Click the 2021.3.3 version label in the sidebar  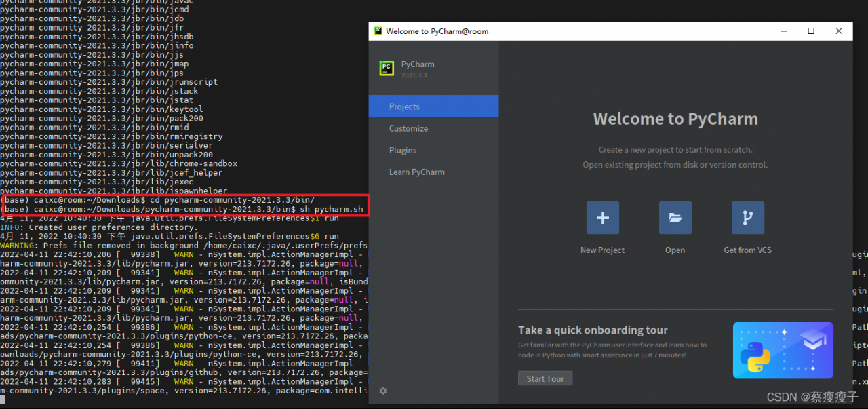pyautogui.click(x=414, y=75)
